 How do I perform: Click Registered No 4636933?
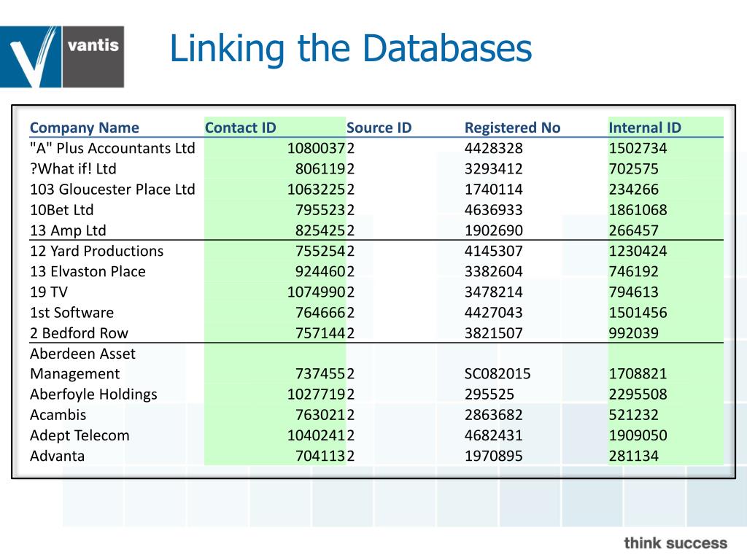pyautogui.click(x=494, y=209)
